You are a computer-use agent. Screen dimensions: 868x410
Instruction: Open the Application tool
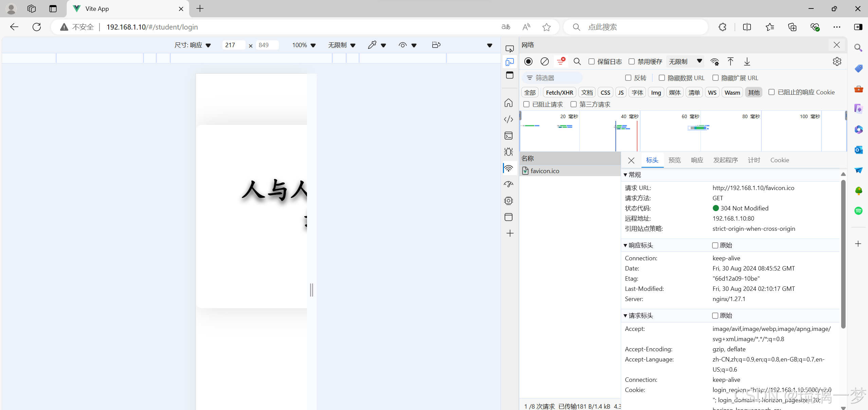tap(508, 217)
